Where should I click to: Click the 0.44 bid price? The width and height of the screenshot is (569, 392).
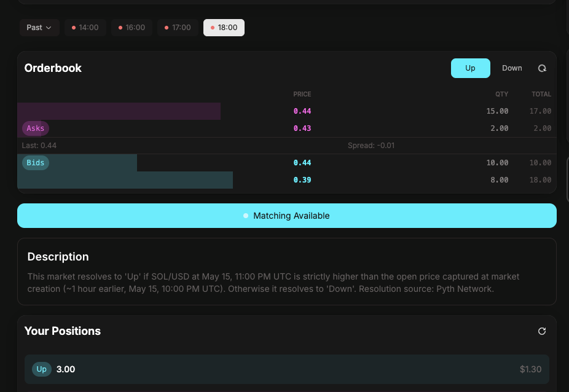click(302, 163)
